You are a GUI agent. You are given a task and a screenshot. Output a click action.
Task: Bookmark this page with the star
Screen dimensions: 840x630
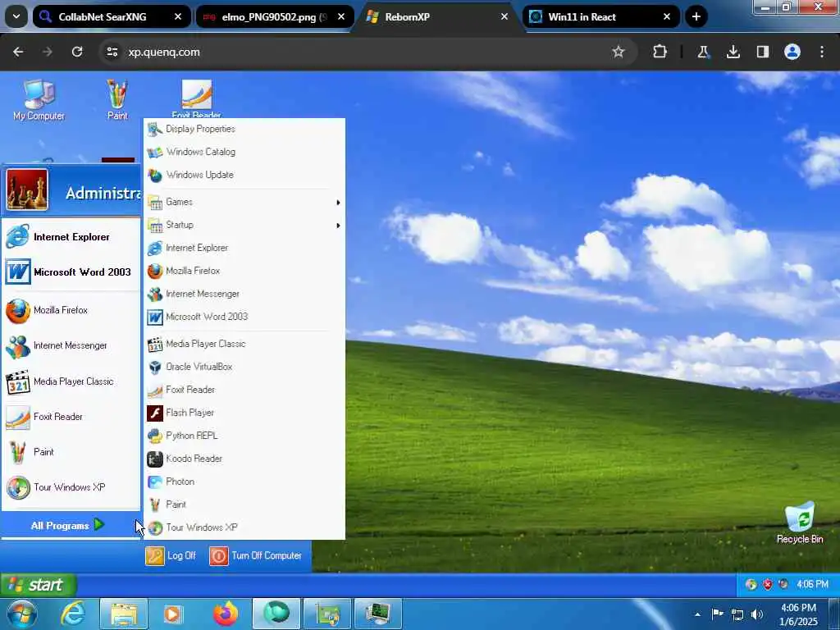click(x=619, y=52)
